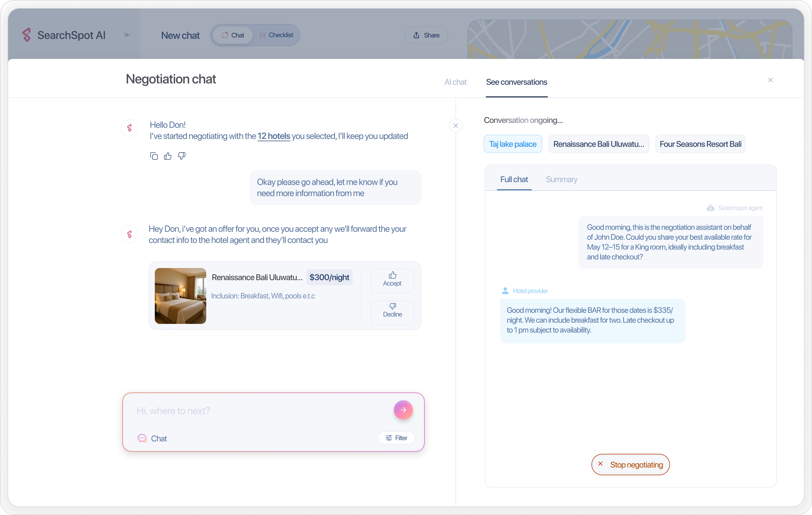Image resolution: width=812 pixels, height=515 pixels.
Task: Select the Taj lake palace chip
Action: [512, 144]
